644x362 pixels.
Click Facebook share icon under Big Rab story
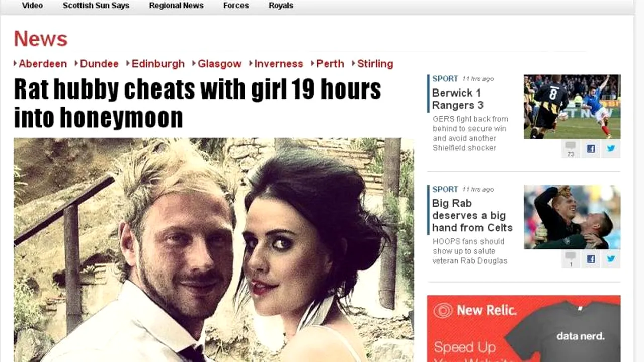[x=591, y=259]
